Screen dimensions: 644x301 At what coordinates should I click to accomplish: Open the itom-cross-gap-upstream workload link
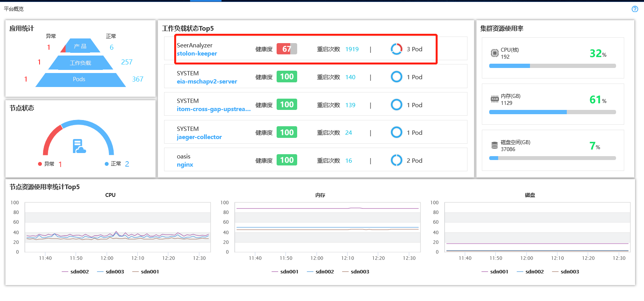pos(213,109)
